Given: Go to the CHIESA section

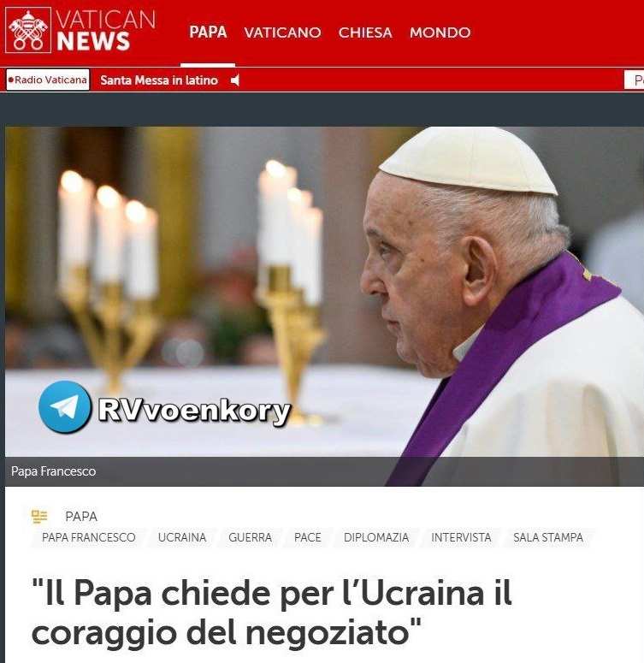Looking at the screenshot, I should click(x=365, y=33).
